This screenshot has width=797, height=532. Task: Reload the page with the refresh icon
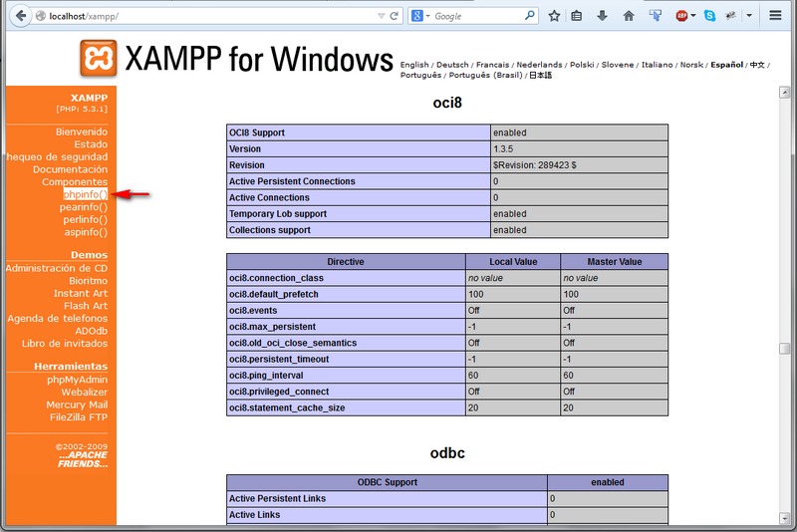pos(394,16)
